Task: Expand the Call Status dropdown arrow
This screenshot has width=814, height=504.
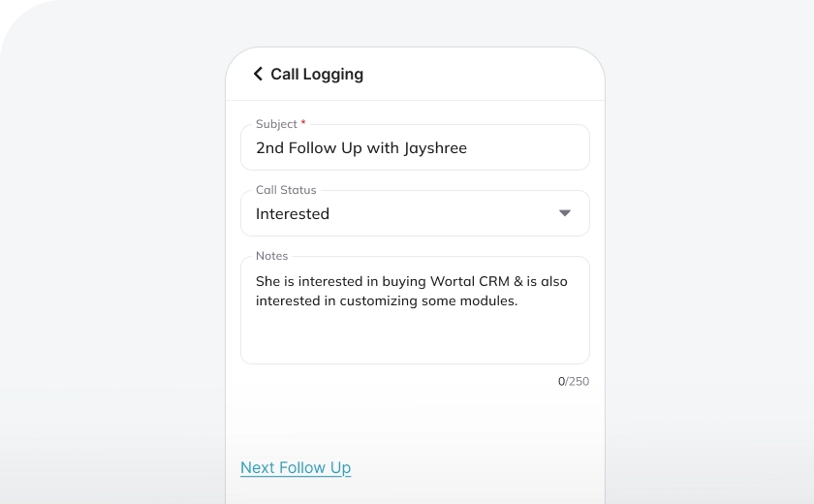Action: 565,213
